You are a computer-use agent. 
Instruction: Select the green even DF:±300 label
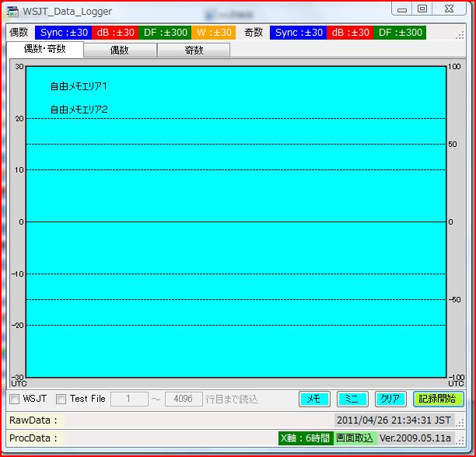[x=163, y=33]
